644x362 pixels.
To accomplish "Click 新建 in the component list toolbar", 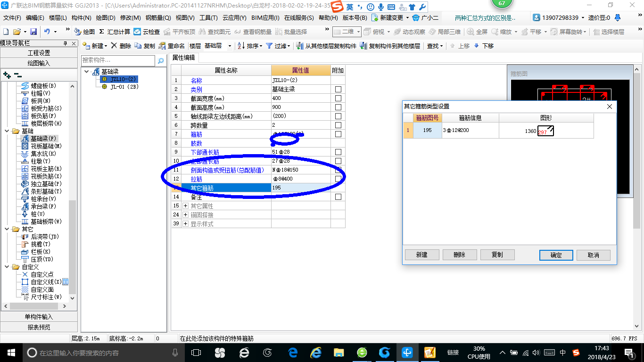I will [94, 46].
